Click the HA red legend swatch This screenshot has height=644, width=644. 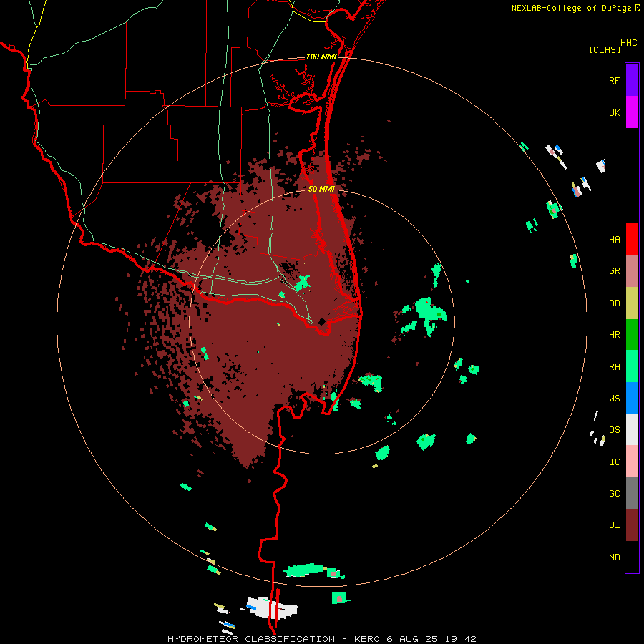point(632,239)
